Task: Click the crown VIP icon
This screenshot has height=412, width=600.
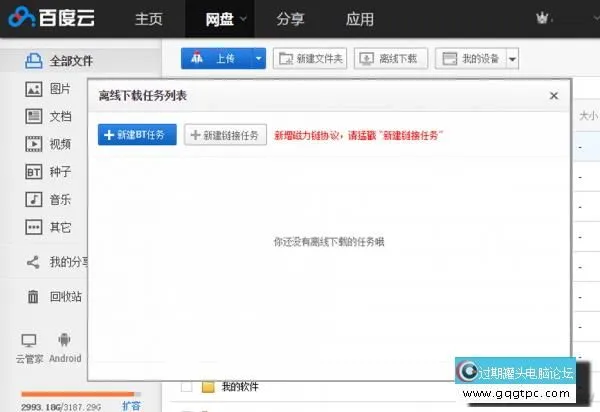Action: click(x=542, y=18)
